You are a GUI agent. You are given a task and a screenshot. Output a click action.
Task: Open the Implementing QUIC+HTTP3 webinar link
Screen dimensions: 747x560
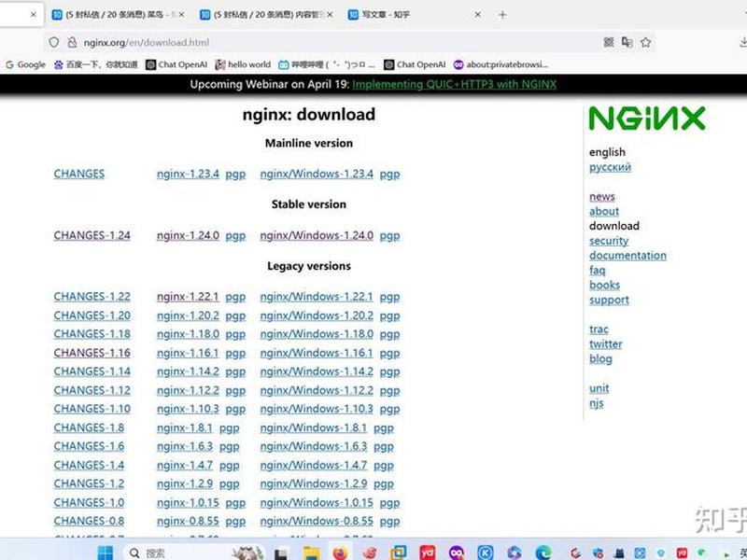coord(454,84)
